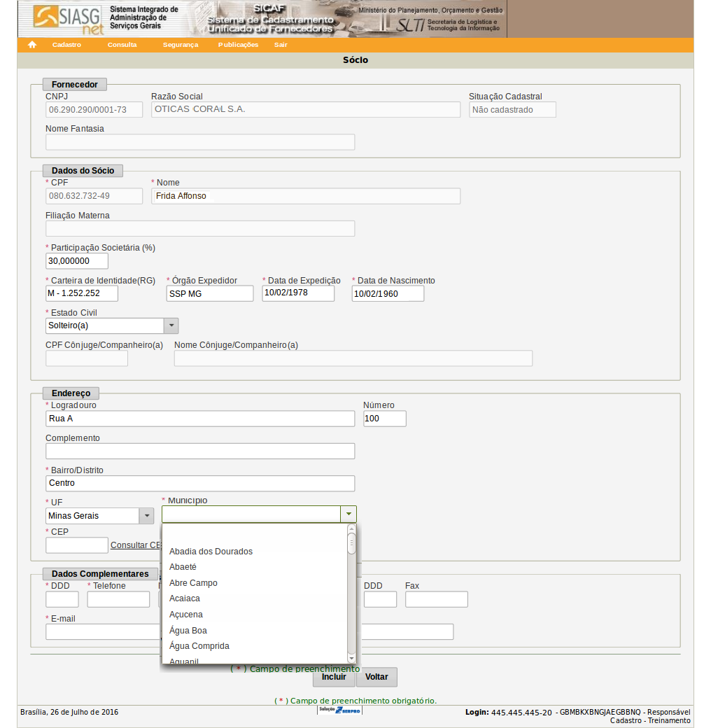Click the first DDD field before Telefone
The width and height of the screenshot is (711, 728).
[x=62, y=599]
